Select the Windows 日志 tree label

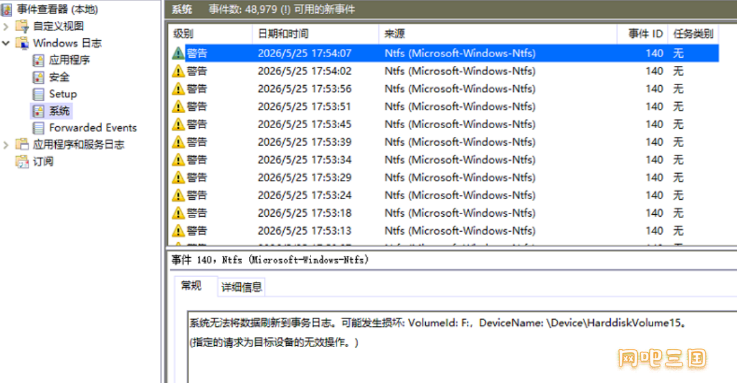(67, 43)
